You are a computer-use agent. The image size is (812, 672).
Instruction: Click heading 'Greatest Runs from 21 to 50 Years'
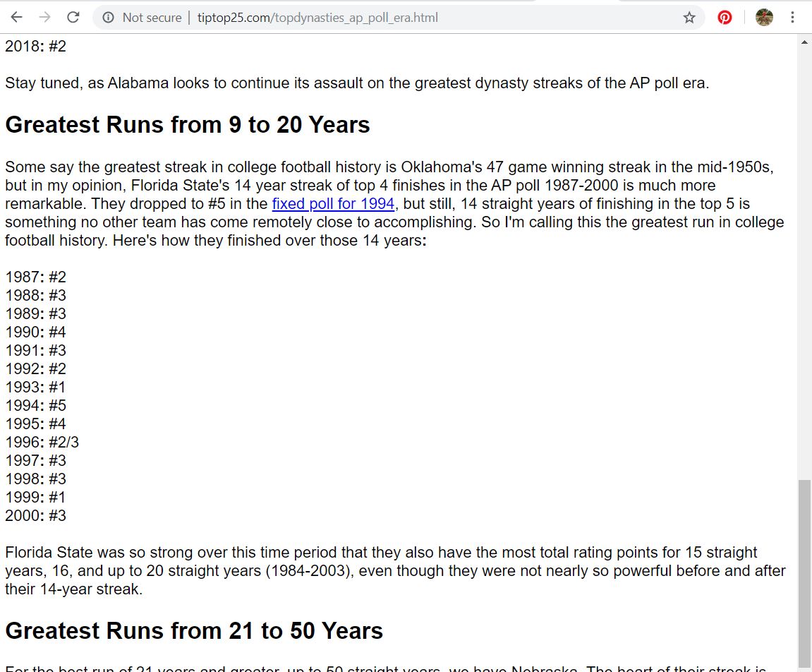(194, 630)
